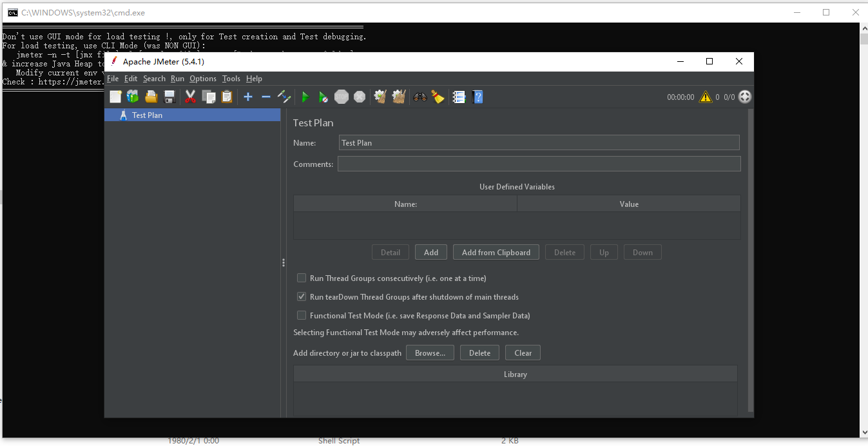Click the Clear icon with single broom

point(380,97)
